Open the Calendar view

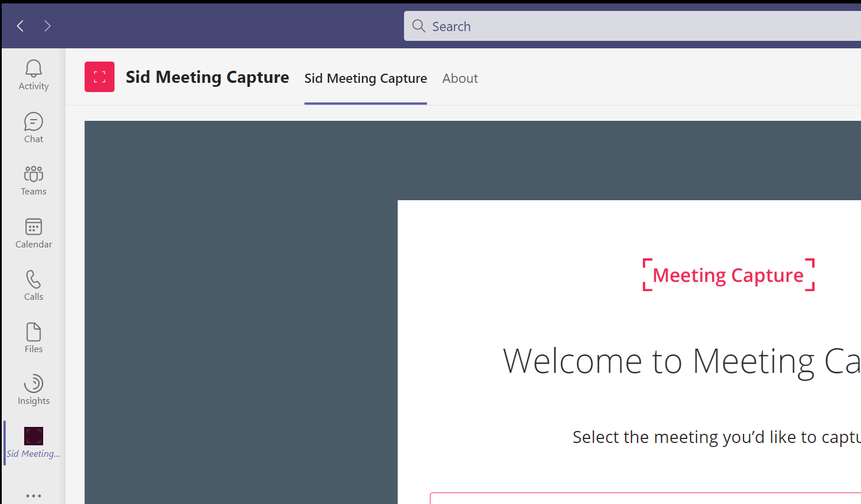point(33,233)
